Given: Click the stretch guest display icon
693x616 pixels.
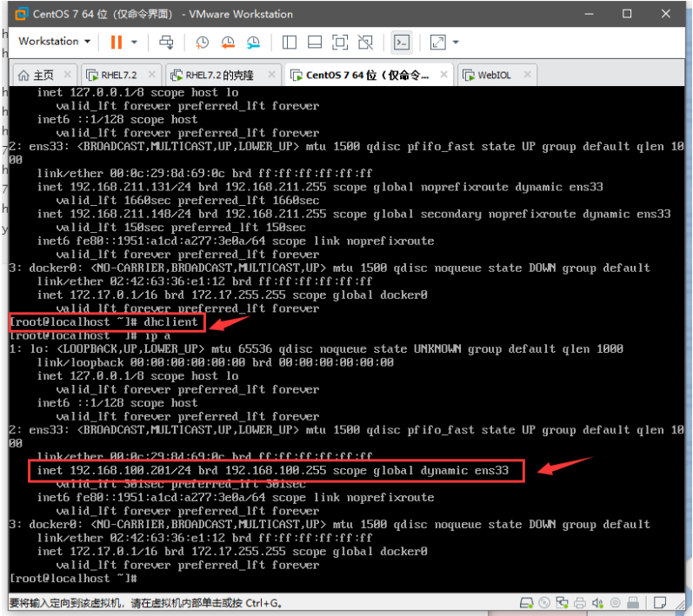Looking at the screenshot, I should [x=438, y=43].
